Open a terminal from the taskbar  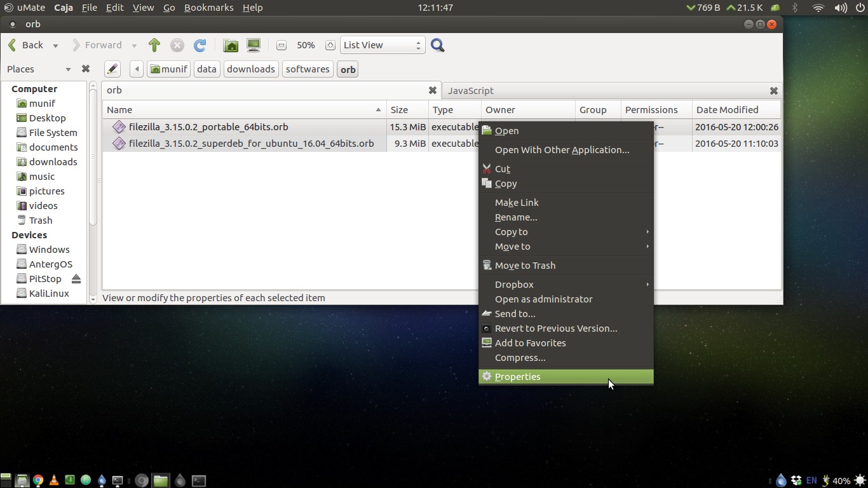tap(118, 480)
